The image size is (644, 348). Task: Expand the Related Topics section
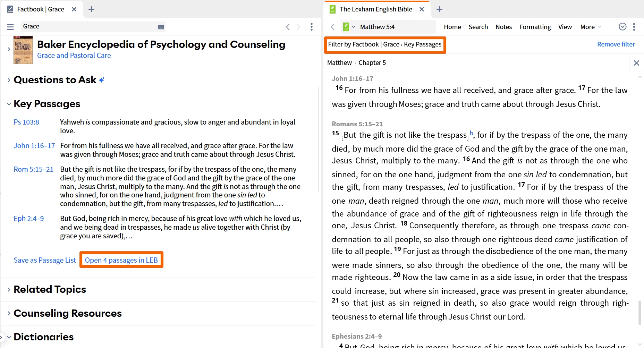9,289
